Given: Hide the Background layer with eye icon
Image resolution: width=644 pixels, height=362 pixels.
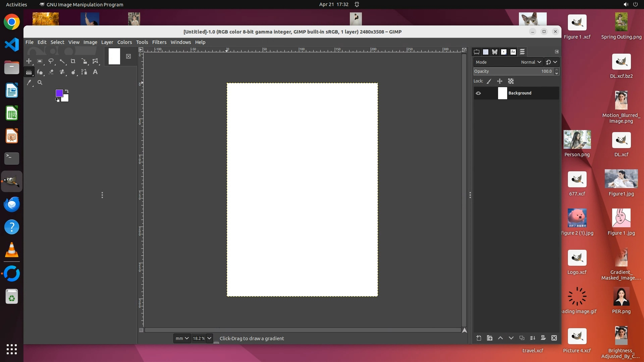Looking at the screenshot, I should [478, 93].
